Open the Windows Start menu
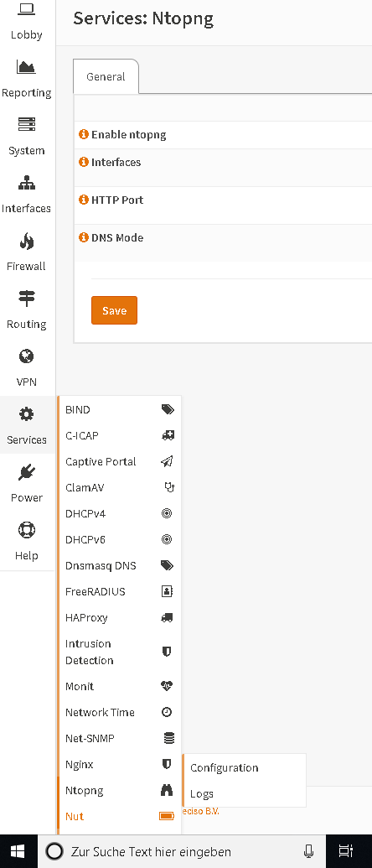This screenshot has width=372, height=868. point(18,851)
